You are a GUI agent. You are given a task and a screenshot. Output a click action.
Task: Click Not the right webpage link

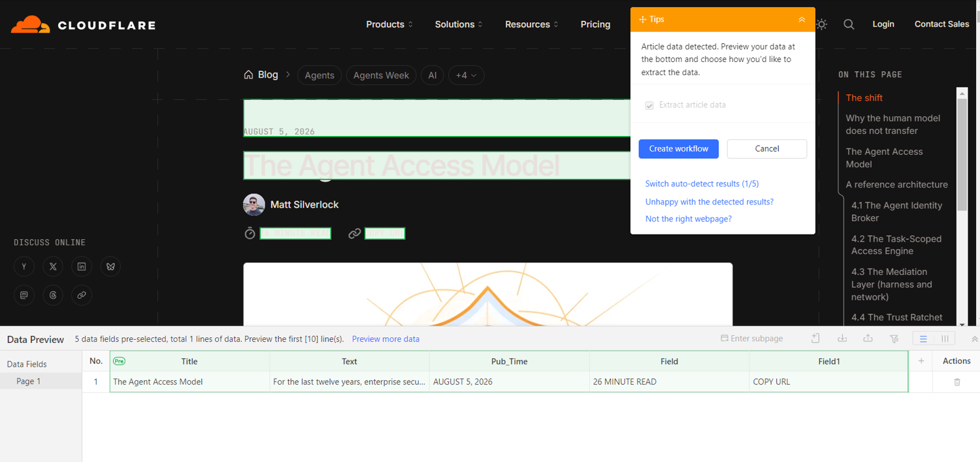(x=689, y=219)
